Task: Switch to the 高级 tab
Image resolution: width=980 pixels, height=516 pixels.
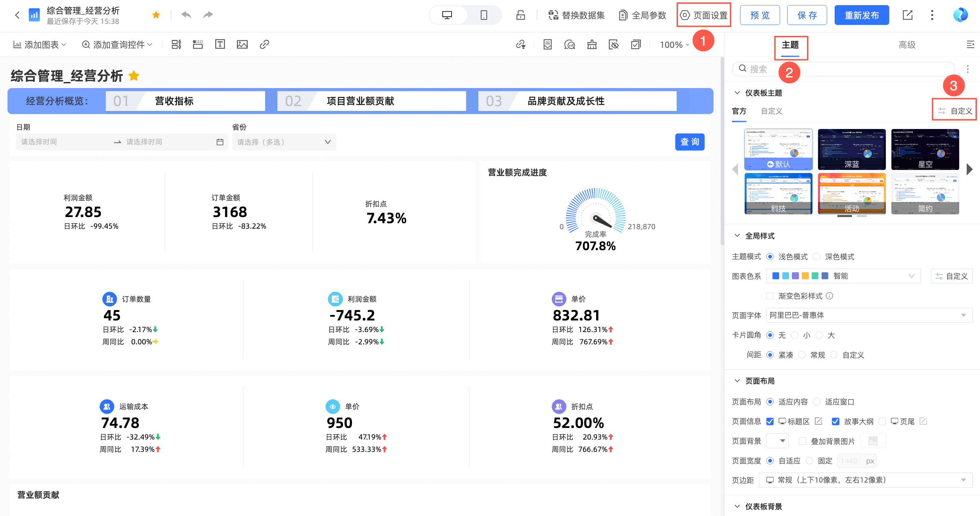Action: click(907, 45)
